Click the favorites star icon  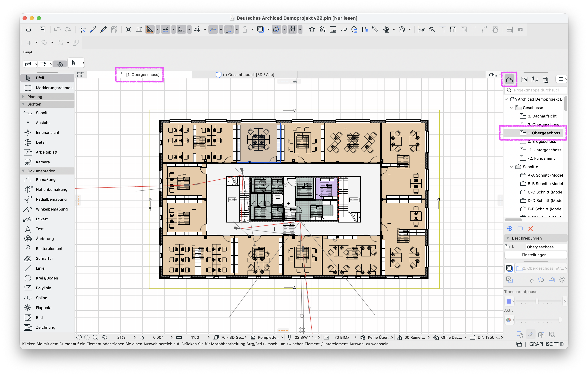click(312, 30)
